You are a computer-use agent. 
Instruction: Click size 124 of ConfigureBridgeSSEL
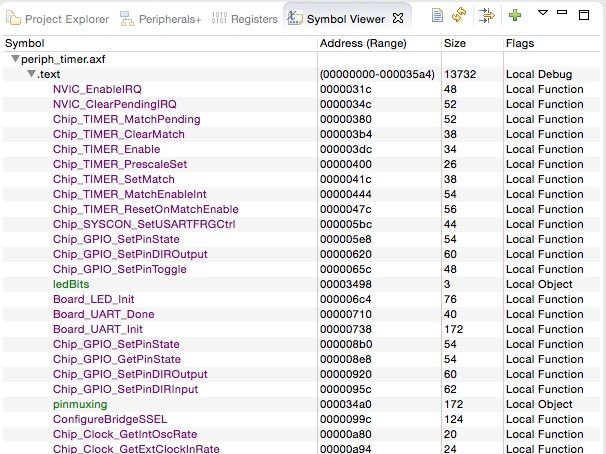pos(453,420)
